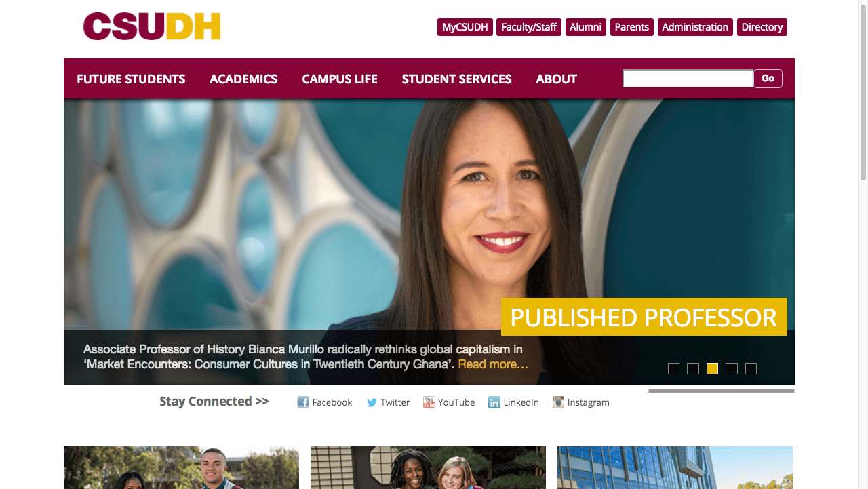Click the MyCSUDH button

[465, 27]
